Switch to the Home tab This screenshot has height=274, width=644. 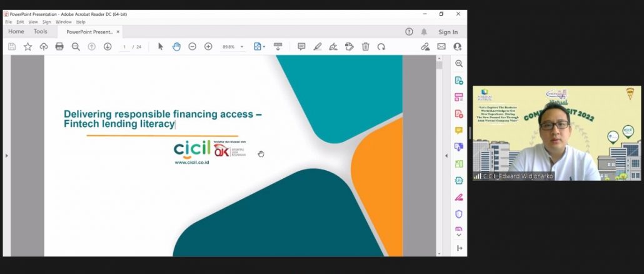(x=16, y=32)
